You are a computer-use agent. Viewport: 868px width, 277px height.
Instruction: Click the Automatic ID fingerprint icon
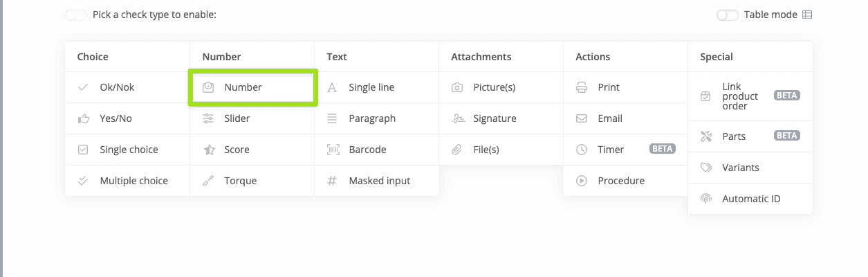[x=706, y=199]
